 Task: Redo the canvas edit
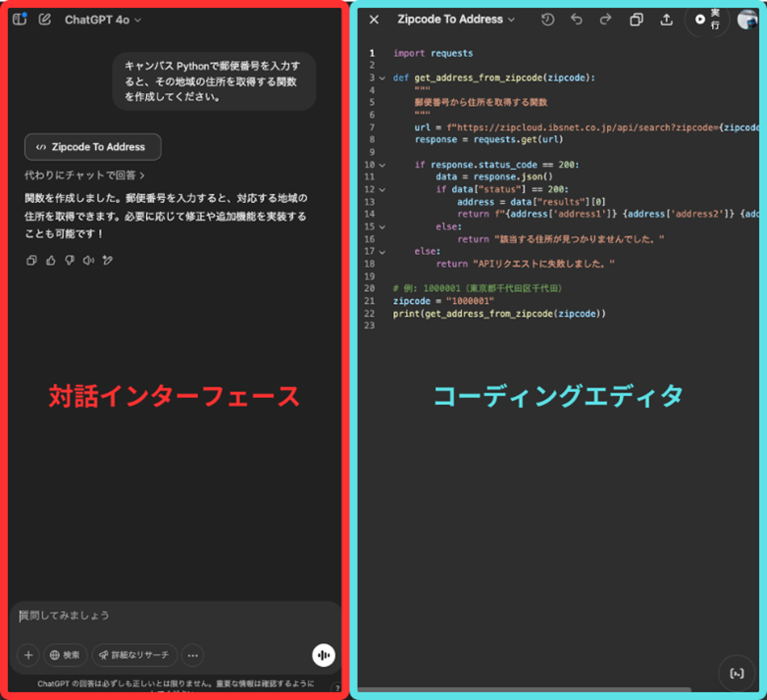tap(605, 20)
